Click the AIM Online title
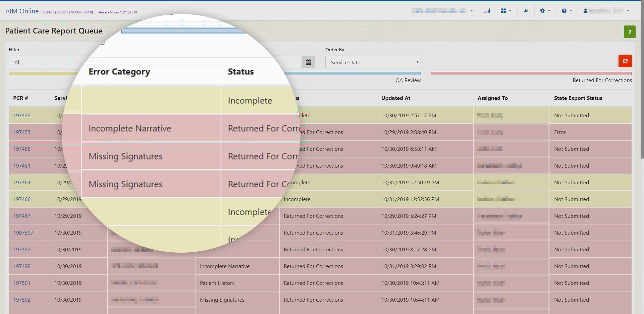 21,11
